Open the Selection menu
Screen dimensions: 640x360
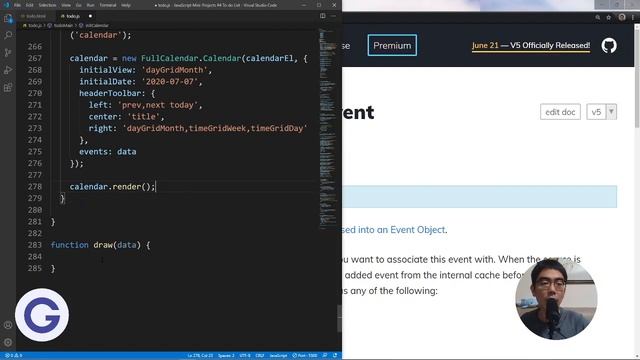[x=47, y=5]
